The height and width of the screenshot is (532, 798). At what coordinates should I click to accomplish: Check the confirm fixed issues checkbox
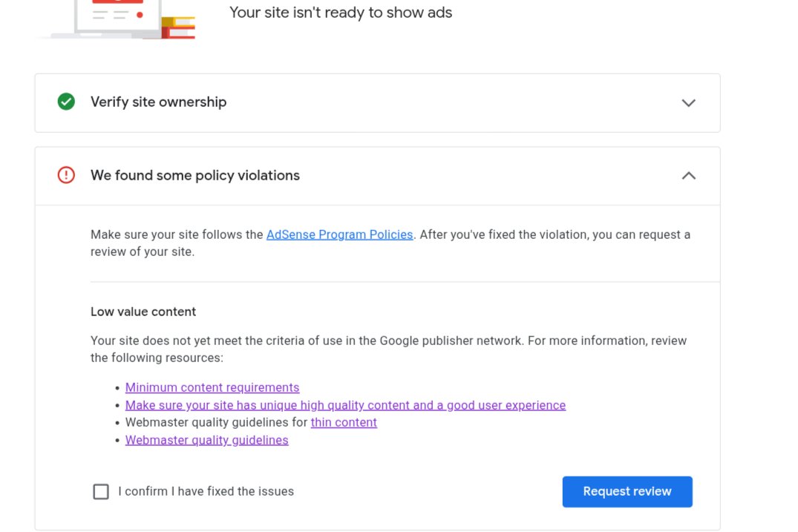point(101,491)
